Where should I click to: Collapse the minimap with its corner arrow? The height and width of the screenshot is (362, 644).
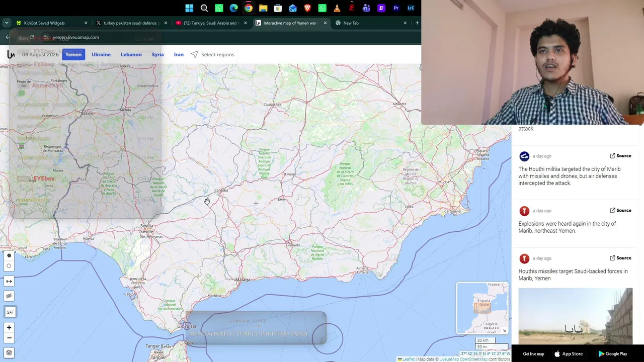click(x=505, y=330)
